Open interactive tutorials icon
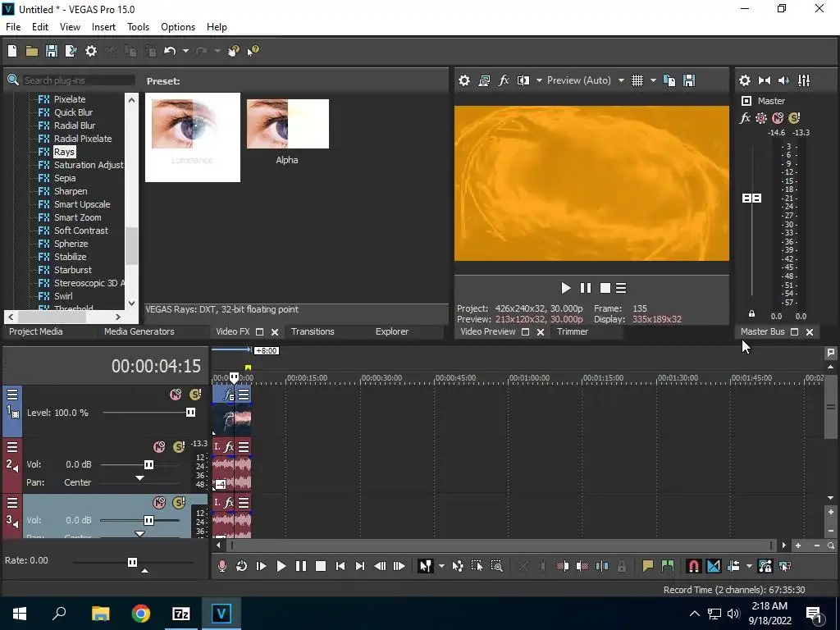Screen dimensions: 840x630 (x=234, y=51)
